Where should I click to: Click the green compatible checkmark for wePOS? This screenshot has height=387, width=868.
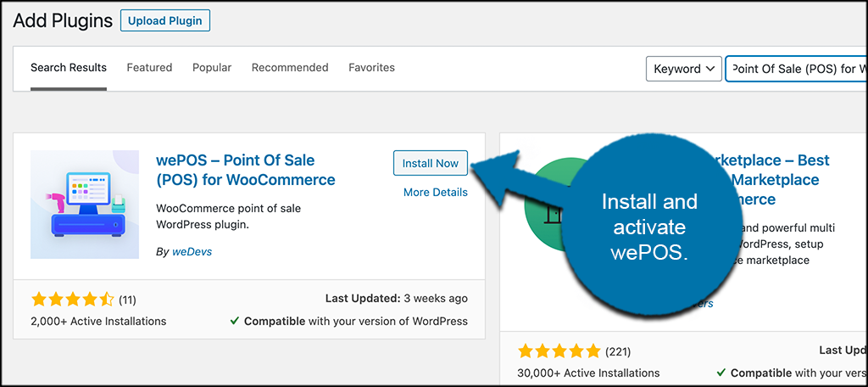[x=234, y=322]
